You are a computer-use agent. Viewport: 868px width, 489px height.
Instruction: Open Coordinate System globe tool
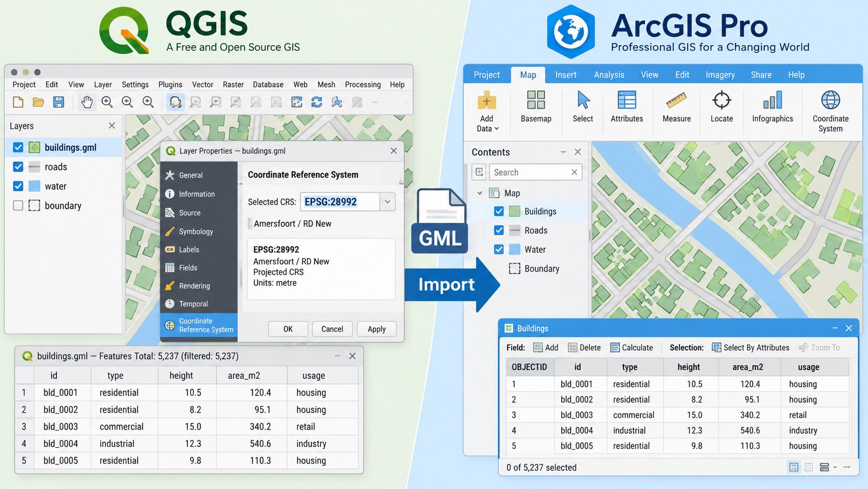(831, 100)
